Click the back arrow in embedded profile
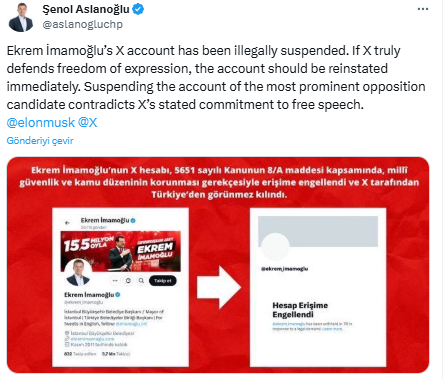 click(68, 222)
